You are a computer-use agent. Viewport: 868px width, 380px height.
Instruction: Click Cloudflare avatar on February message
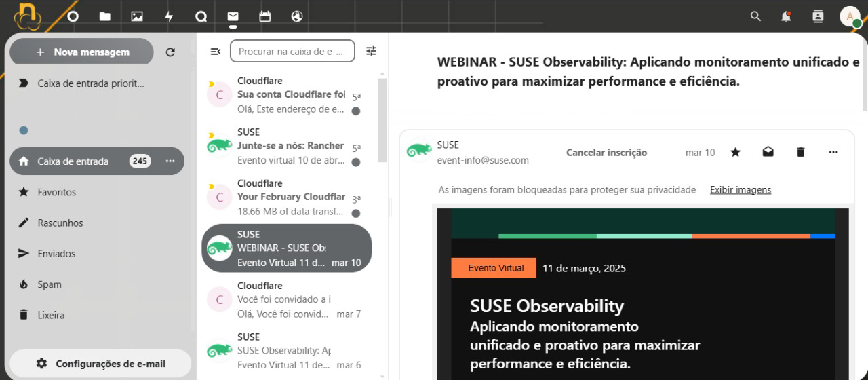(219, 197)
